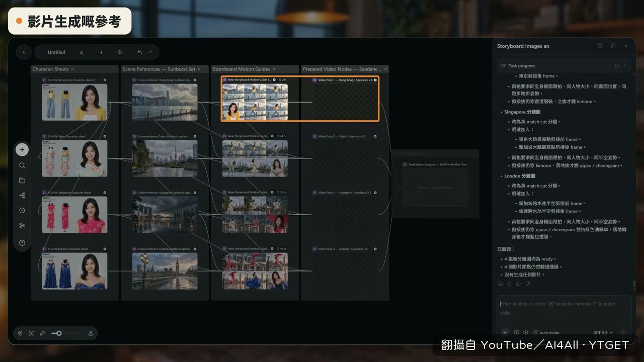Select the SUNNY Tokyo character sheet thumbnail

click(74, 158)
